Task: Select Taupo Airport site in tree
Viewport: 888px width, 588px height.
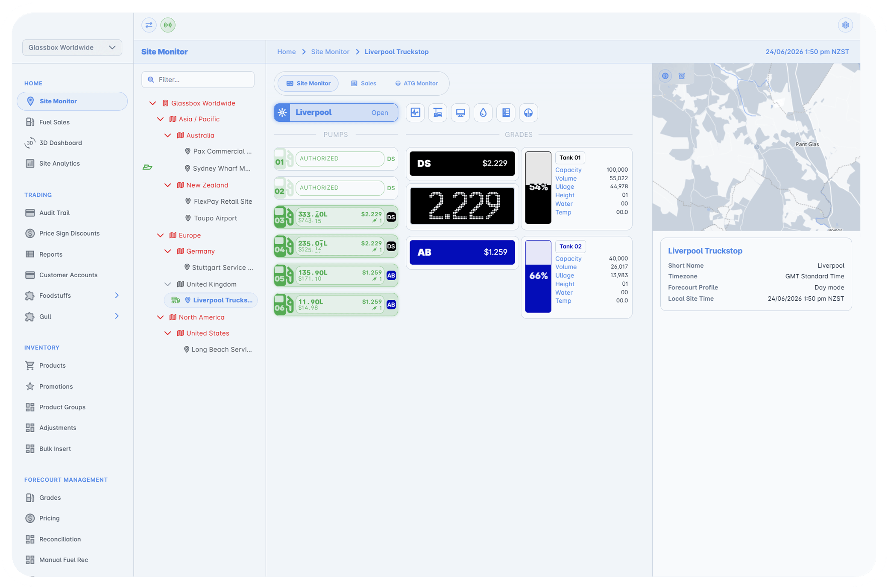Action: point(211,218)
